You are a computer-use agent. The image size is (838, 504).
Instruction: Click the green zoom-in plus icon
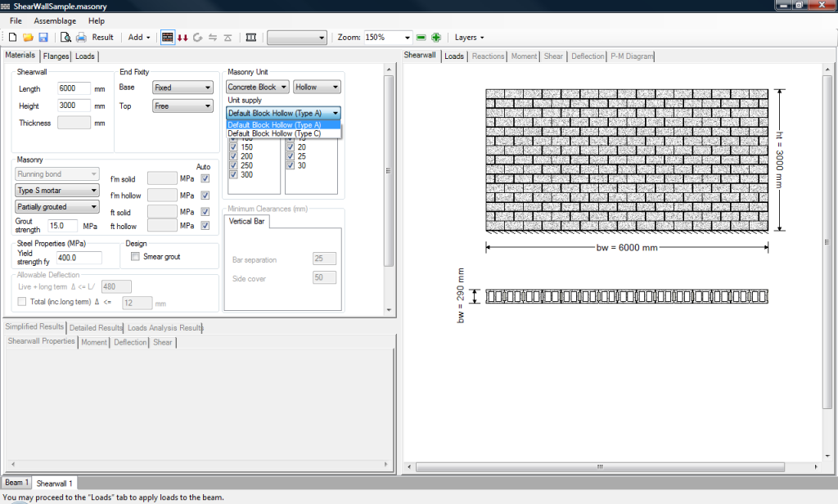click(x=436, y=37)
